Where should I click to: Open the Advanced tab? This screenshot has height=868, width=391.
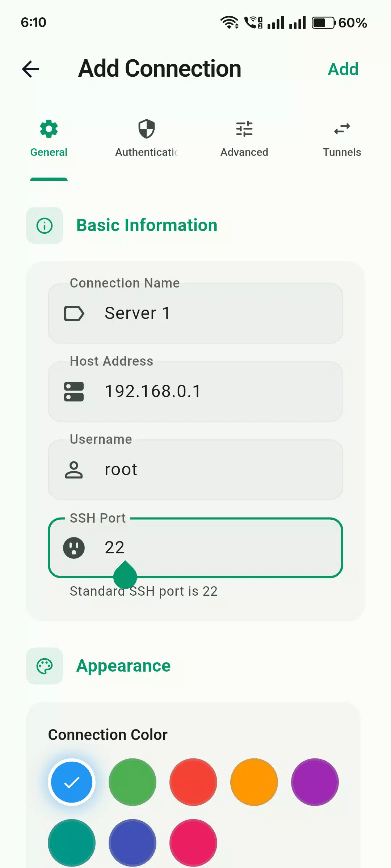[x=244, y=139]
